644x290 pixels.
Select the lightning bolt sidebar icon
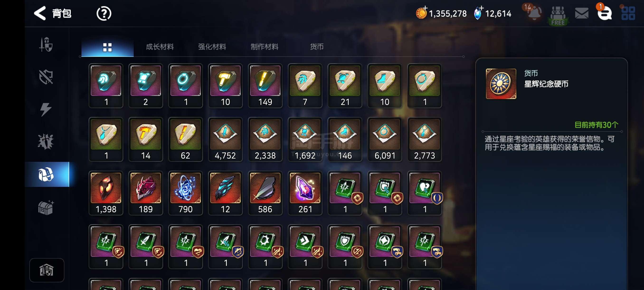pos(46,109)
